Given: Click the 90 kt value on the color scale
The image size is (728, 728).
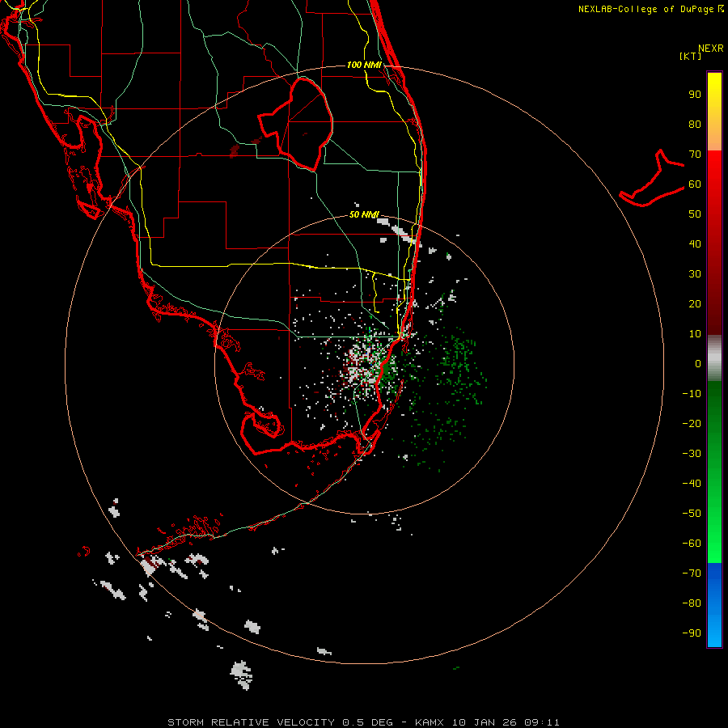Looking at the screenshot, I should [x=695, y=95].
